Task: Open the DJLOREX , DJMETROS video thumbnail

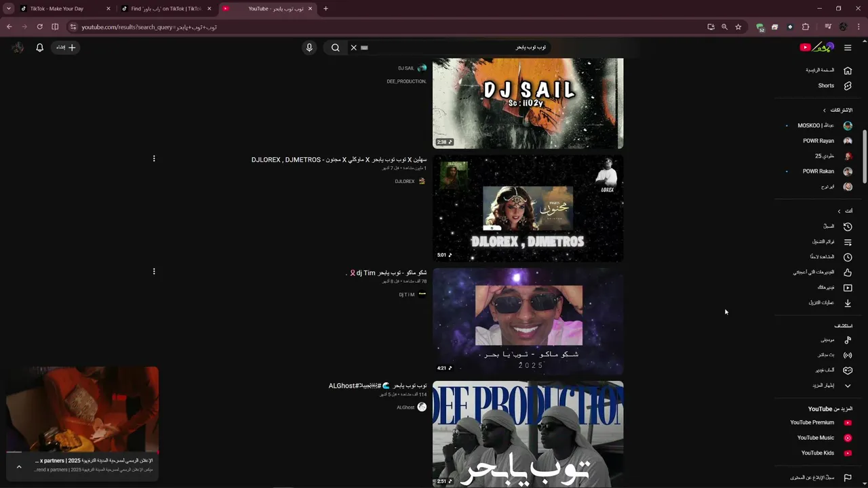Action: (528, 208)
